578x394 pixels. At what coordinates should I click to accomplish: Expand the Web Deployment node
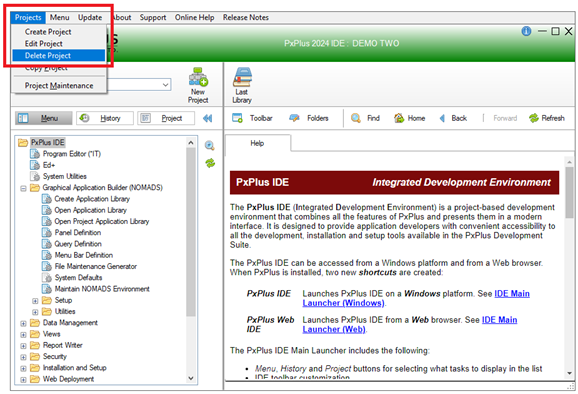tap(23, 380)
